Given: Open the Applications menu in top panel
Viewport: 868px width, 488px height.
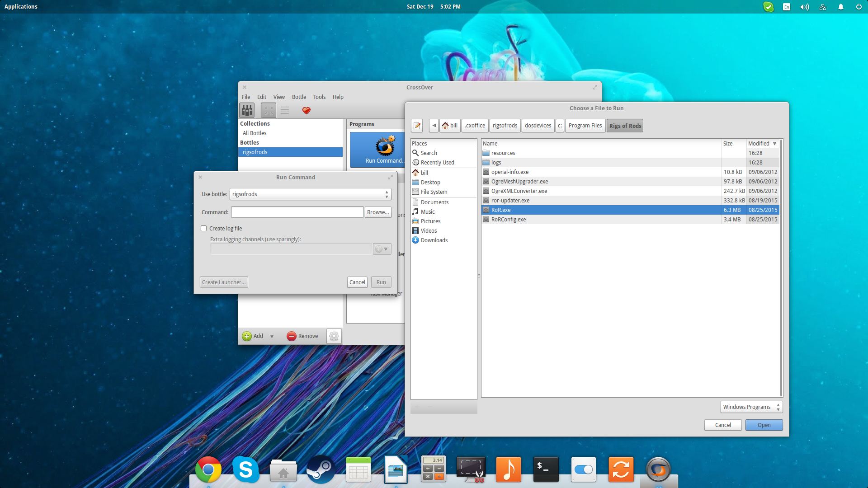Looking at the screenshot, I should click(21, 7).
